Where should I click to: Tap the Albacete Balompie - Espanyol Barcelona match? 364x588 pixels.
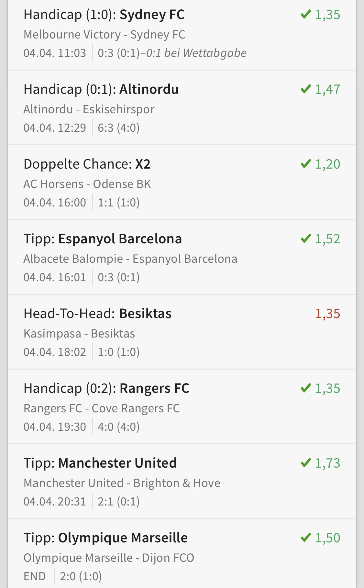130,259
